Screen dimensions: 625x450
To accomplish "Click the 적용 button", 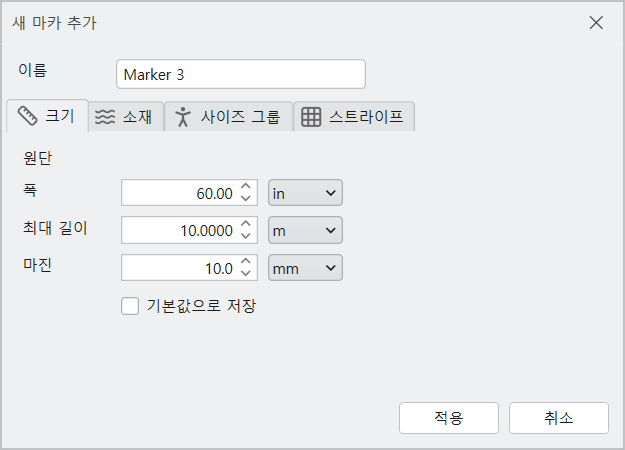I will (449, 418).
